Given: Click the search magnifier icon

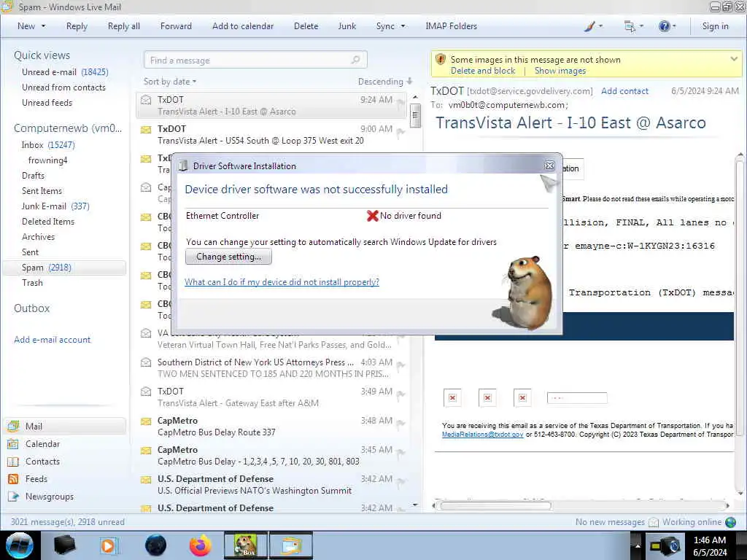Looking at the screenshot, I should [x=356, y=60].
